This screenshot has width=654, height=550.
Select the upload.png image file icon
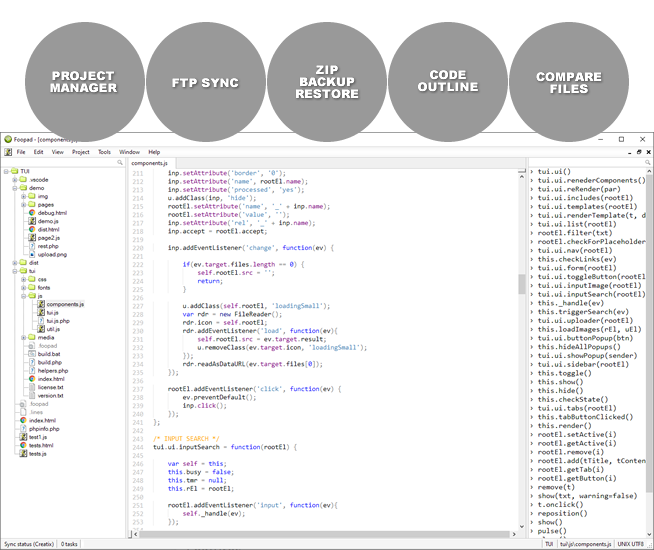(32, 254)
